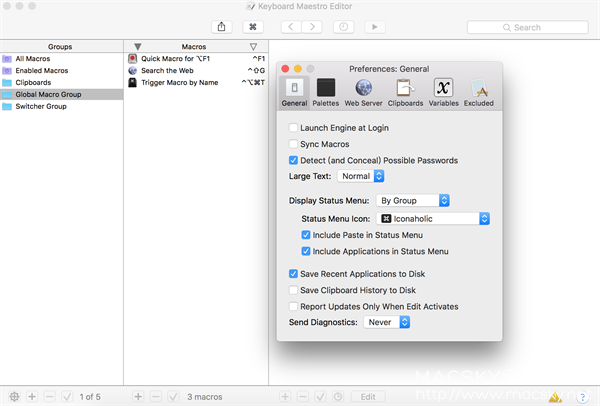This screenshot has width=600, height=406.
Task: Select the Search the Web macro
Action: click(196, 70)
